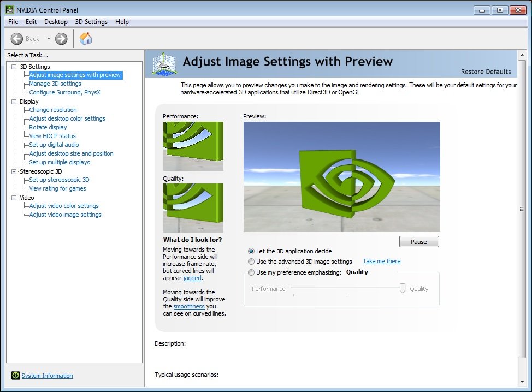Click the 3D logo preview image
The height and width of the screenshot is (392, 532).
tap(342, 177)
